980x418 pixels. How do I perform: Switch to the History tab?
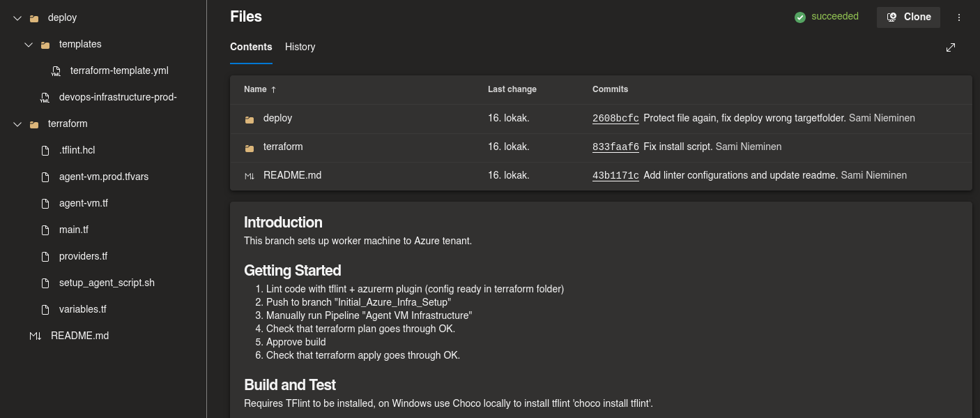300,47
